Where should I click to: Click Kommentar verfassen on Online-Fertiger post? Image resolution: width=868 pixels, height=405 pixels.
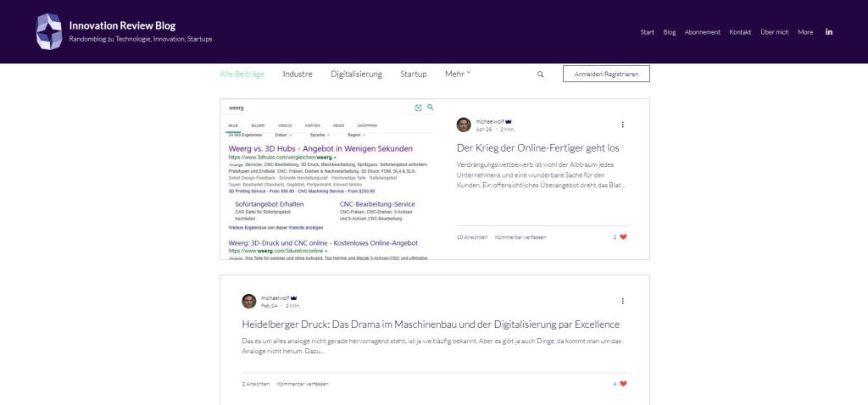click(x=520, y=236)
